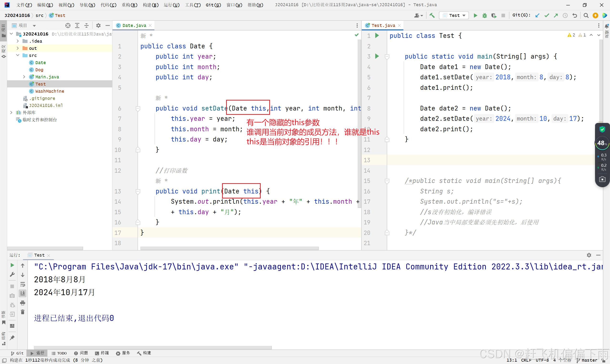
Task: Switch to the Date.java editor tab
Action: click(134, 25)
